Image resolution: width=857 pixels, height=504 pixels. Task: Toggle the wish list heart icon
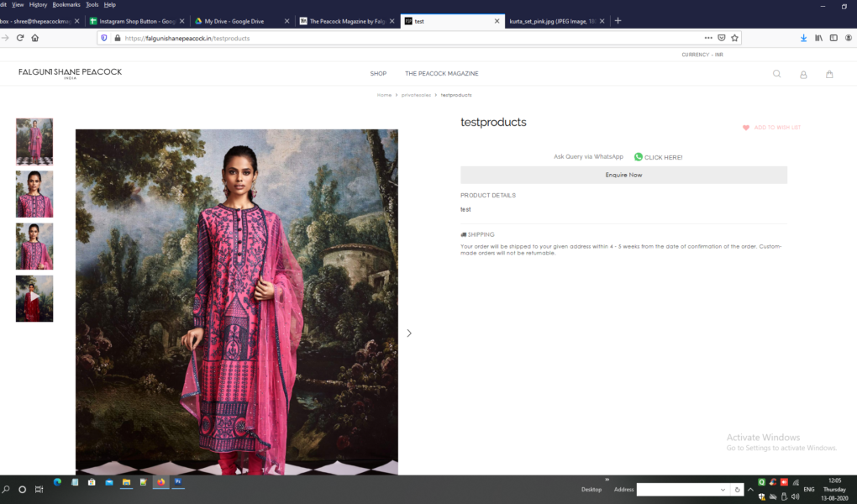point(746,128)
